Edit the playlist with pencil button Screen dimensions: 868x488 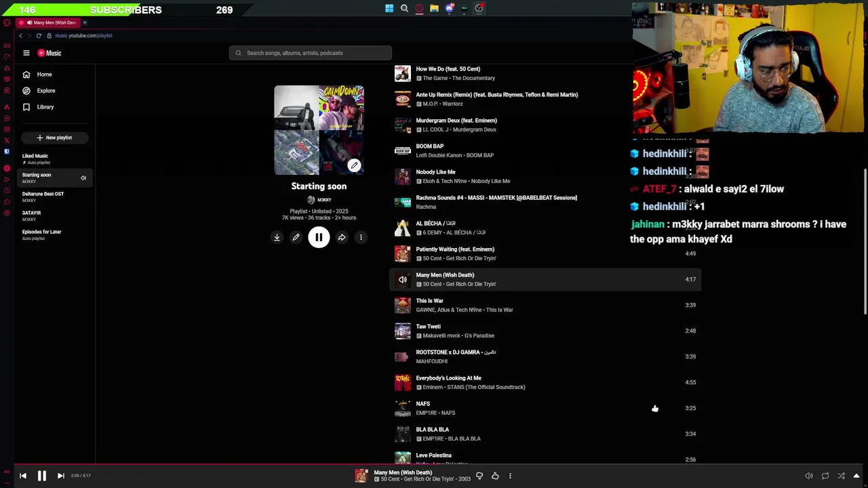coord(296,237)
